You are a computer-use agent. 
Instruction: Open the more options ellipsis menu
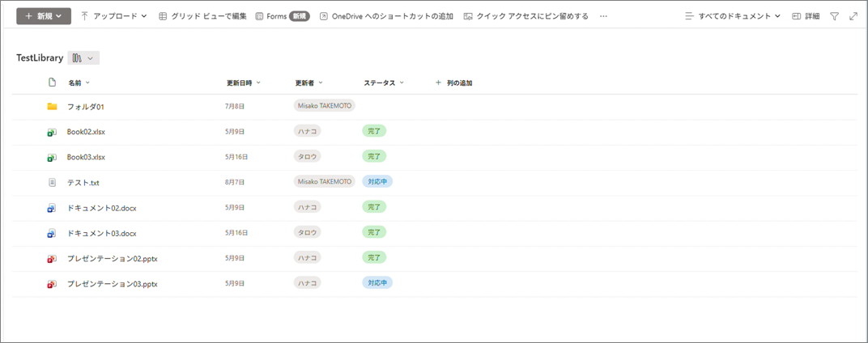pyautogui.click(x=603, y=16)
